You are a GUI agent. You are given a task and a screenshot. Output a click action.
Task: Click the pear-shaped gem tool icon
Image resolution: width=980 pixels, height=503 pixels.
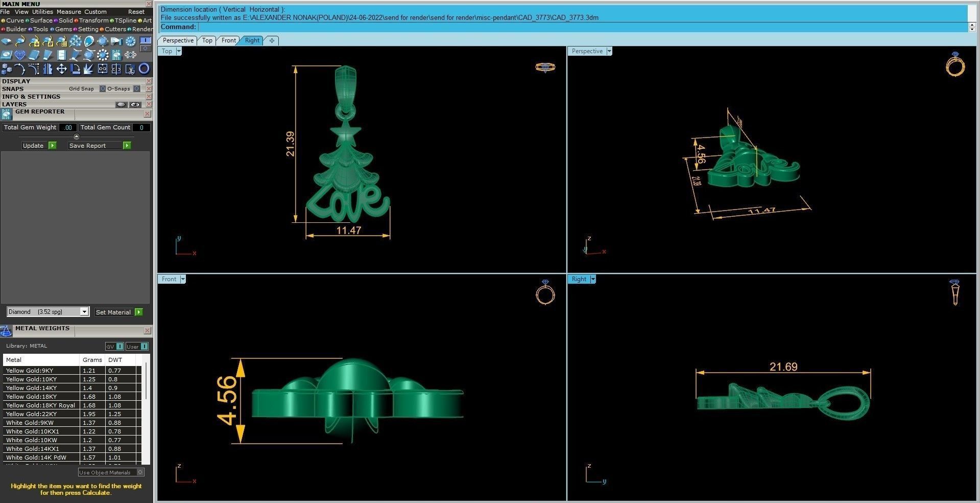[x=89, y=41]
